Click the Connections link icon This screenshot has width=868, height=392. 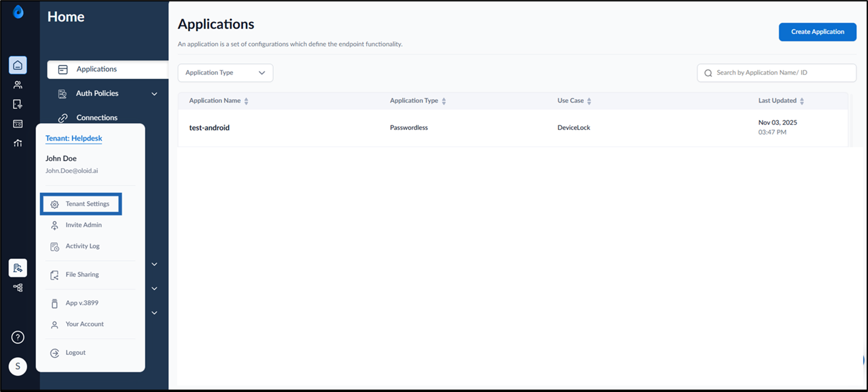point(63,118)
